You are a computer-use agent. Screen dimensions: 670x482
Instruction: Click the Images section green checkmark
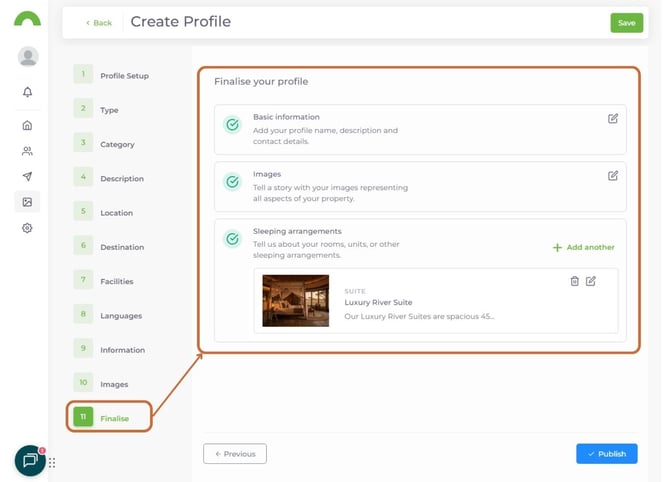pyautogui.click(x=232, y=182)
